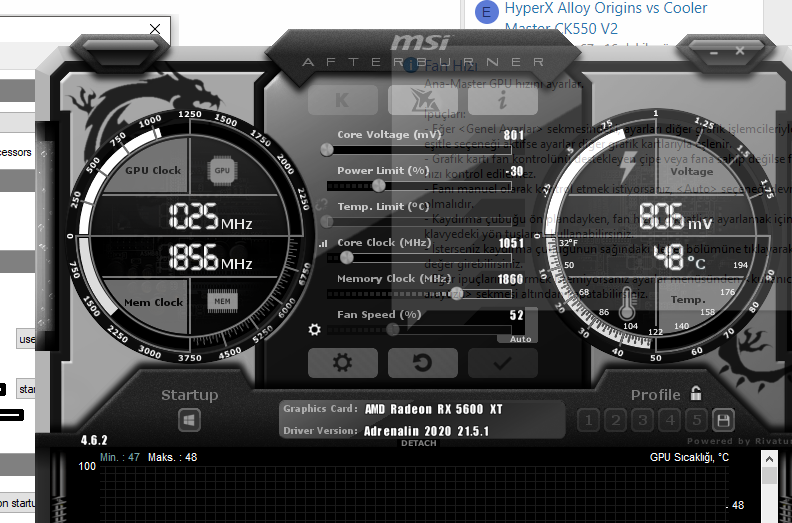This screenshot has height=523, width=792.
Task: Minimize the MSI Afterburner window
Action: pos(714,52)
